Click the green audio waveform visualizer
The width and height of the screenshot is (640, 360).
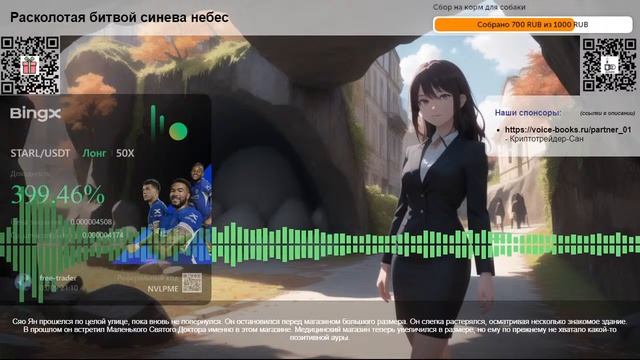[x=320, y=244]
